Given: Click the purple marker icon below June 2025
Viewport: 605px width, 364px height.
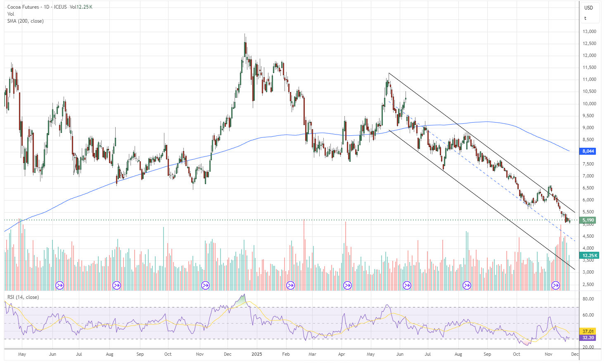Looking at the screenshot, I should 407,284.
